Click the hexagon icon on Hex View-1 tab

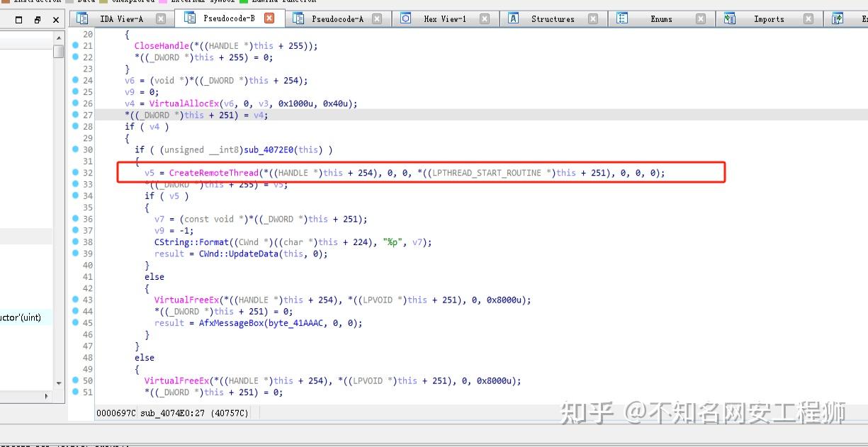405,18
